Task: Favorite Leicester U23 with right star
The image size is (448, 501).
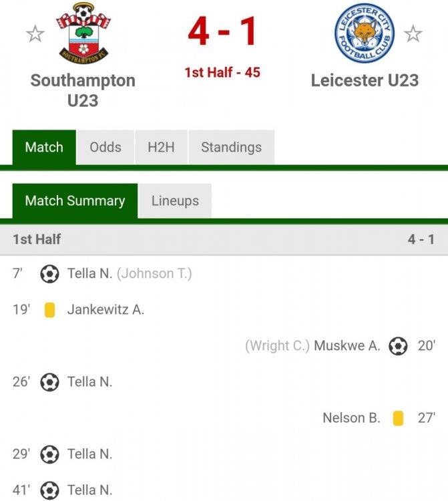Action: (413, 33)
